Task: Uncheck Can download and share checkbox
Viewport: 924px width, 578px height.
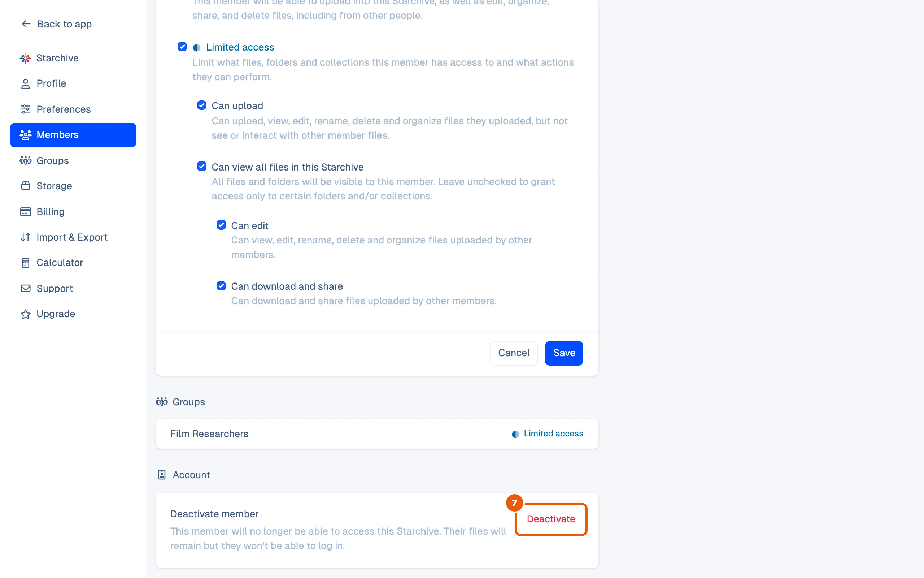Action: pyautogui.click(x=221, y=286)
